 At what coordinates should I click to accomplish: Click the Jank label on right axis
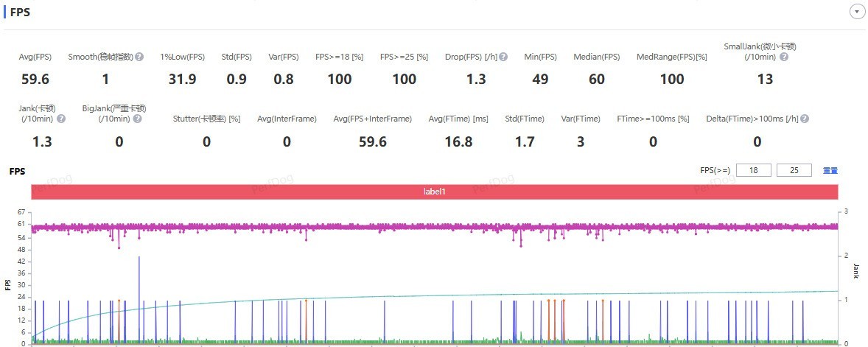pos(856,270)
